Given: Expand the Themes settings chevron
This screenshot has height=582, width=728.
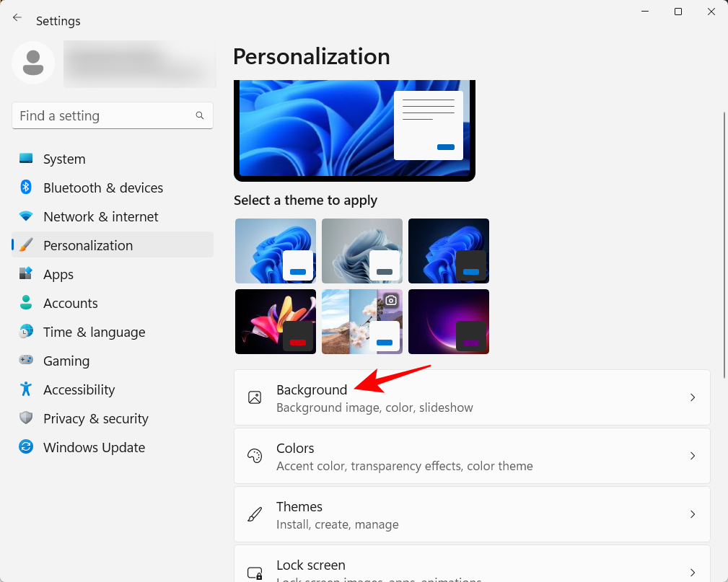Looking at the screenshot, I should [692, 514].
